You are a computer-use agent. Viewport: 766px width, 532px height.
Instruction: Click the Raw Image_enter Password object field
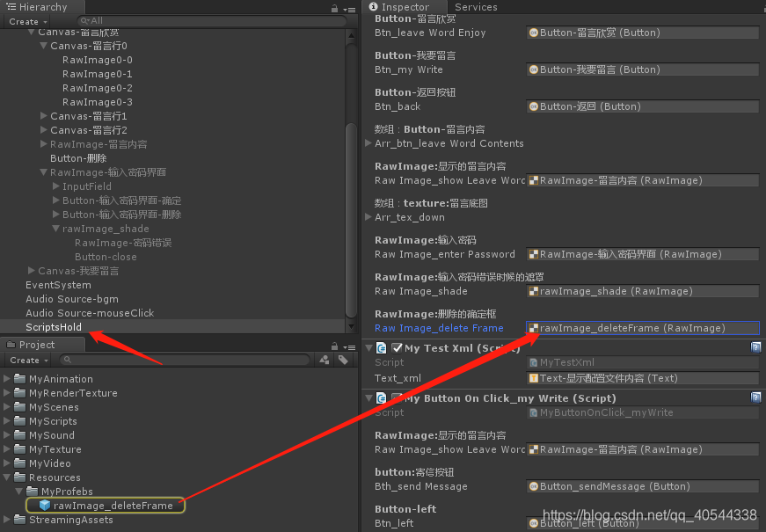coord(642,254)
